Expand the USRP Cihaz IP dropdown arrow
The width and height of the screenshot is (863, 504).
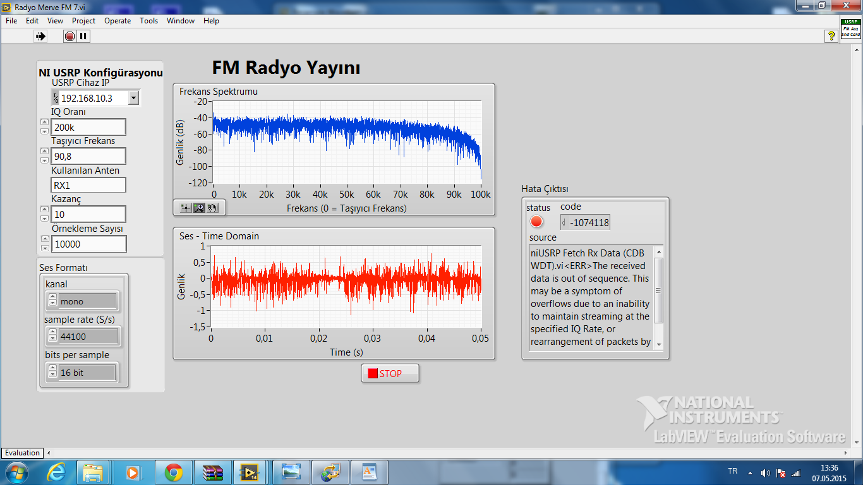tap(133, 98)
